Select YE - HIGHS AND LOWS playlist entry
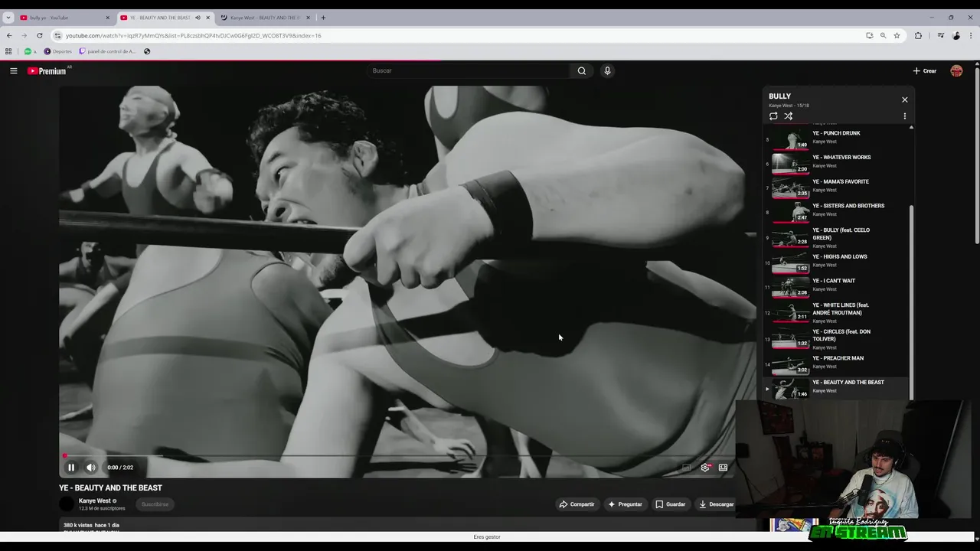 click(x=836, y=262)
